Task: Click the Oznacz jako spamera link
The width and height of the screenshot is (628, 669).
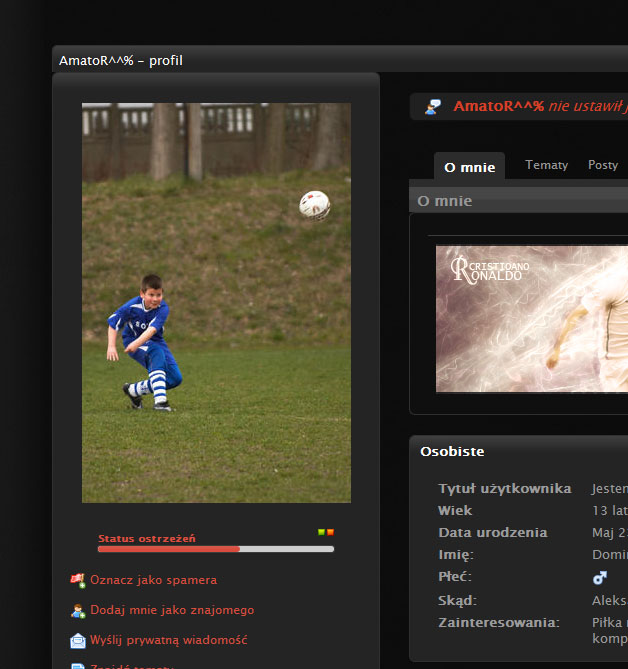Action: (153, 580)
